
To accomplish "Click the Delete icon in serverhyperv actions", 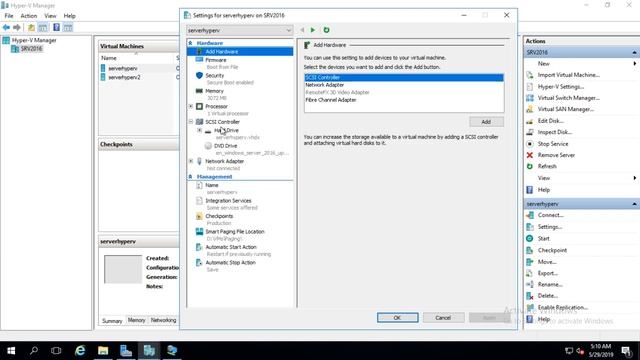I will coord(529,296).
